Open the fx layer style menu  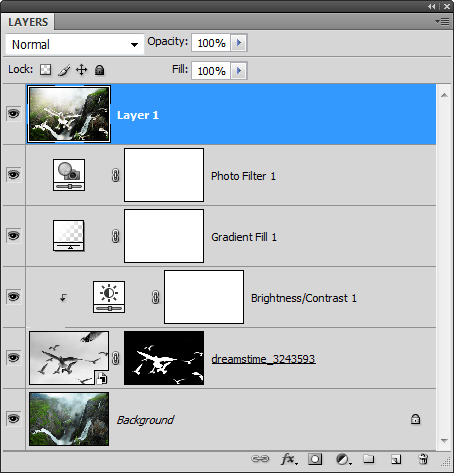[289, 459]
